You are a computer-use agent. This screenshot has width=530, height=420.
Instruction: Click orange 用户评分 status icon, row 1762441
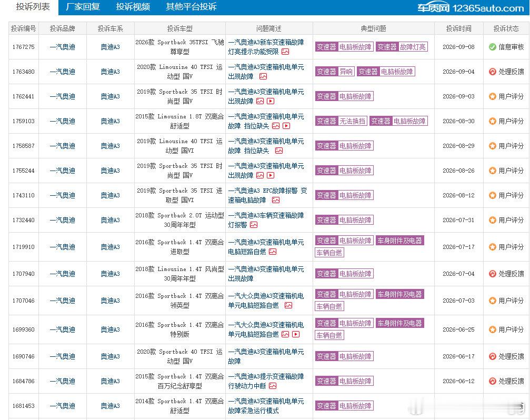pyautogui.click(x=493, y=96)
